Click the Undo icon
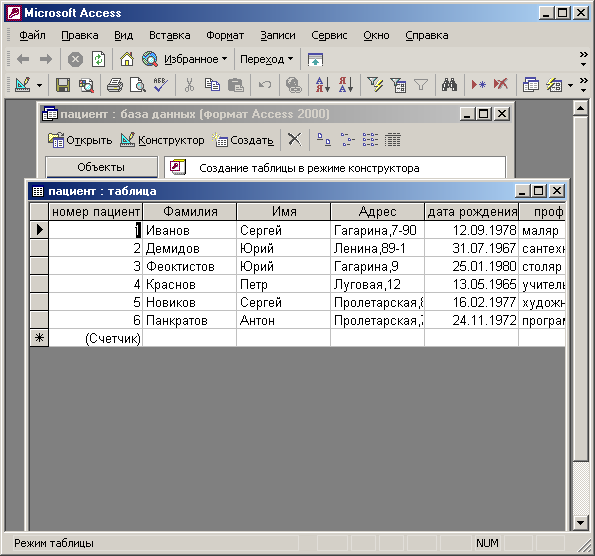The width and height of the screenshot is (595, 556). pos(264,85)
